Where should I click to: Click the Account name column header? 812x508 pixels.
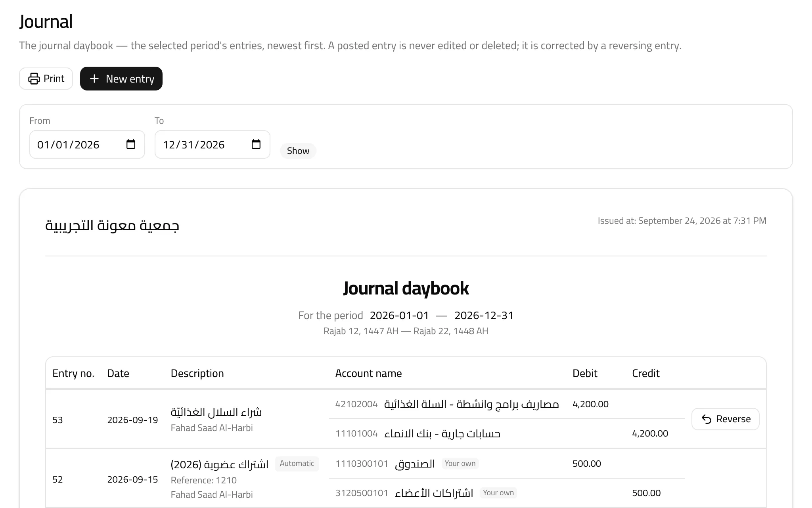(x=369, y=373)
